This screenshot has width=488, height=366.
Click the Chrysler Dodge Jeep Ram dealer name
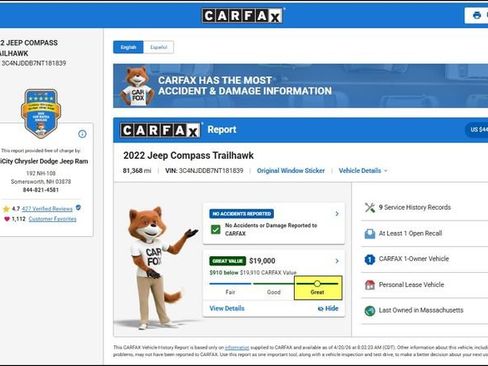[44, 161]
